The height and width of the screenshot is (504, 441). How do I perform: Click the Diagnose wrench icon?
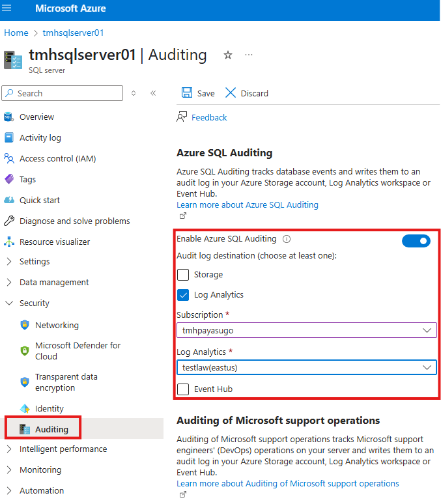pos(9,221)
